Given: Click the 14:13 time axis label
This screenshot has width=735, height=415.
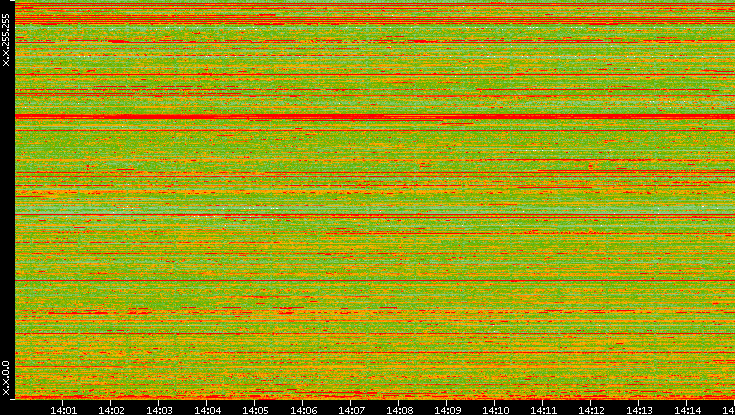Looking at the screenshot, I should tap(639, 410).
